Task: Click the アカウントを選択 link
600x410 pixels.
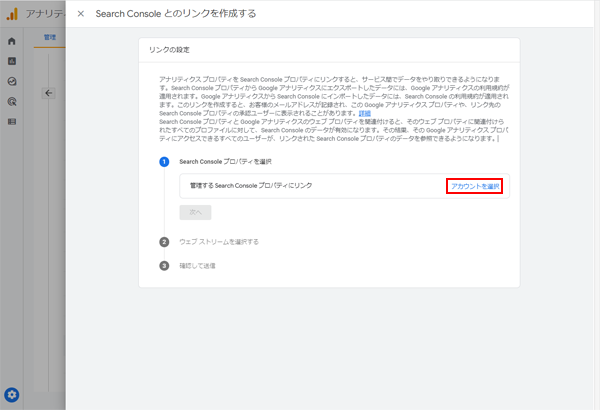Action: coord(474,186)
